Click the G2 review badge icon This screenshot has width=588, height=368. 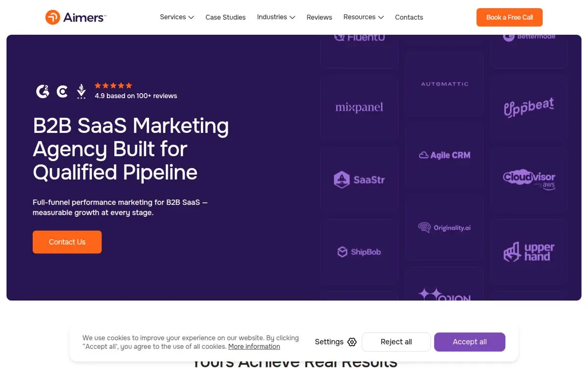click(43, 91)
